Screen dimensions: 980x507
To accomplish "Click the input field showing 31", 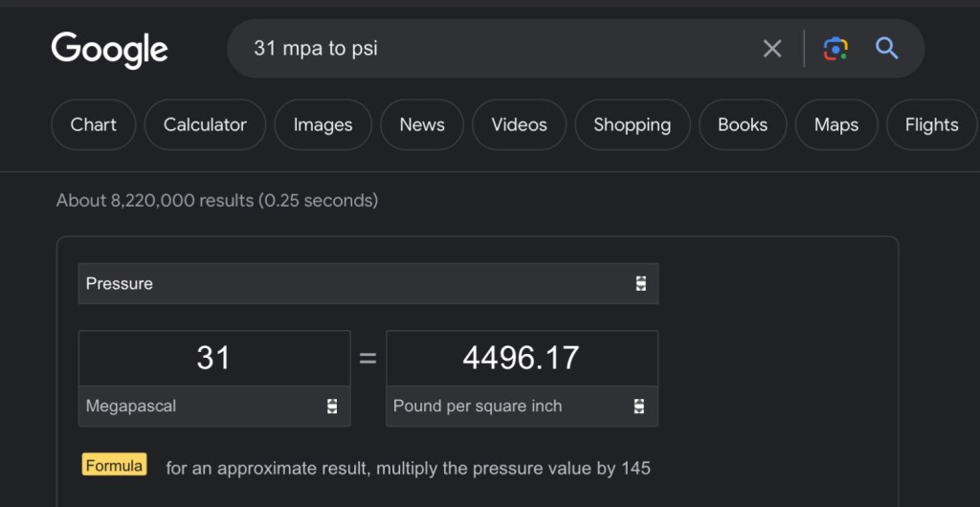I will 213,359.
